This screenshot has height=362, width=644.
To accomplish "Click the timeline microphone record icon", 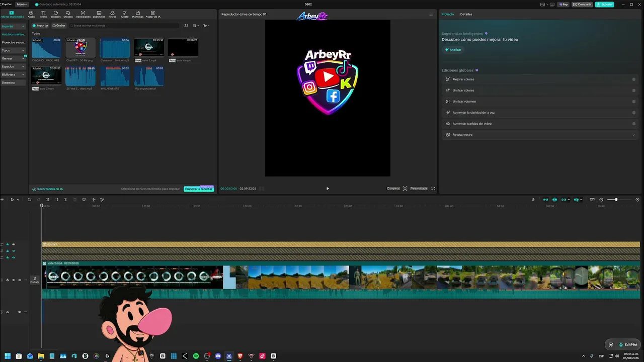I will [x=533, y=200].
